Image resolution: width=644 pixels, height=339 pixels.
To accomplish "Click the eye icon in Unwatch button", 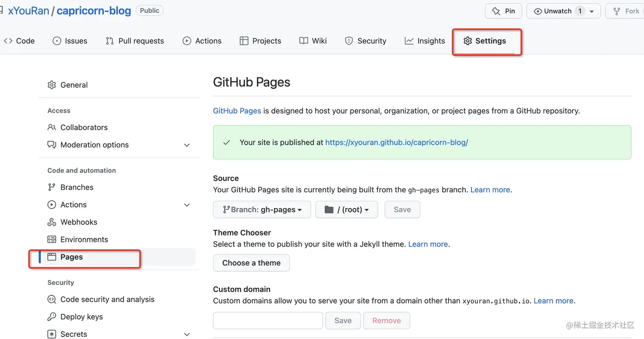I will pos(538,11).
